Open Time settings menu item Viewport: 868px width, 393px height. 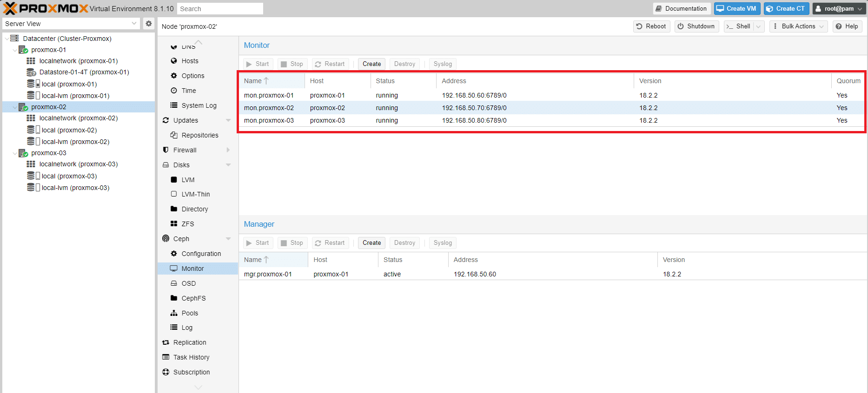click(189, 91)
